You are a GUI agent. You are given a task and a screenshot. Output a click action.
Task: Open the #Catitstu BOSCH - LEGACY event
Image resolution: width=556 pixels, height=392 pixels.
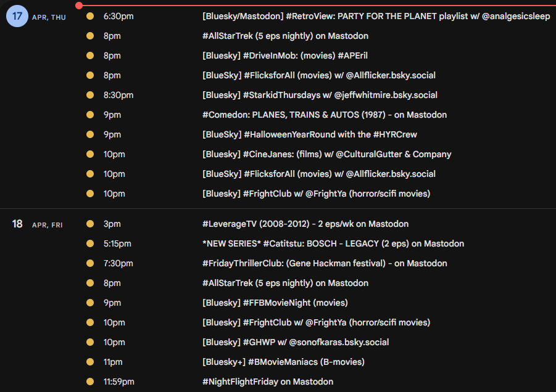(x=333, y=244)
